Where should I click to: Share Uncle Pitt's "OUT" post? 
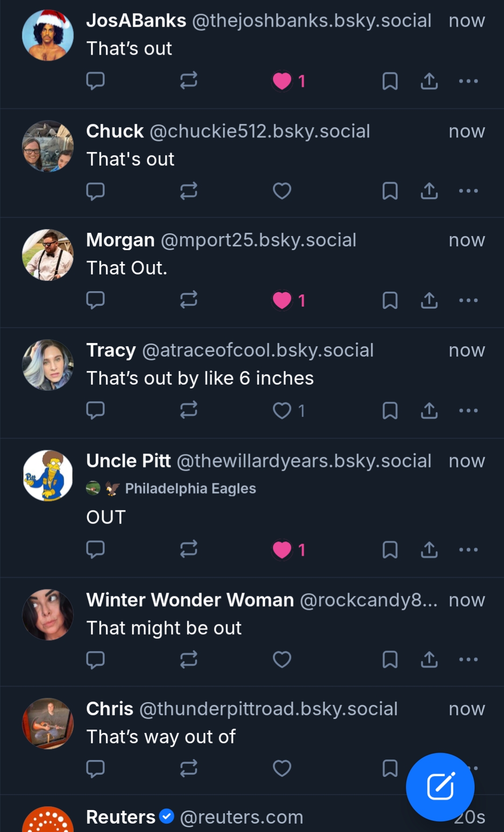point(429,550)
